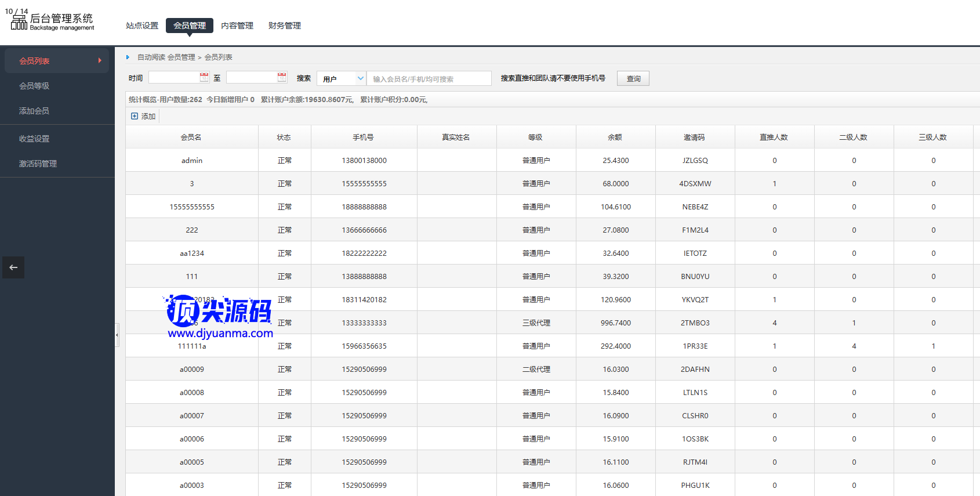Open the 财务管理 top menu
The width and height of the screenshot is (980, 496).
click(285, 26)
